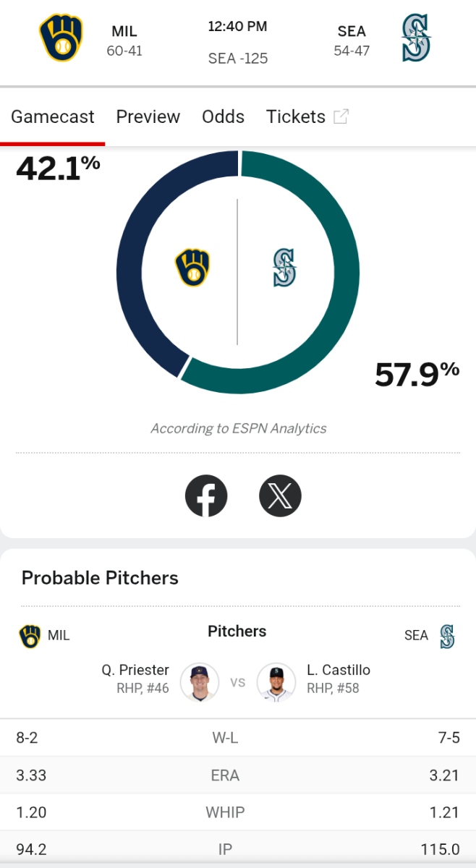Click Q. Priester's headshot photo
This screenshot has height=868, width=476.
(200, 682)
